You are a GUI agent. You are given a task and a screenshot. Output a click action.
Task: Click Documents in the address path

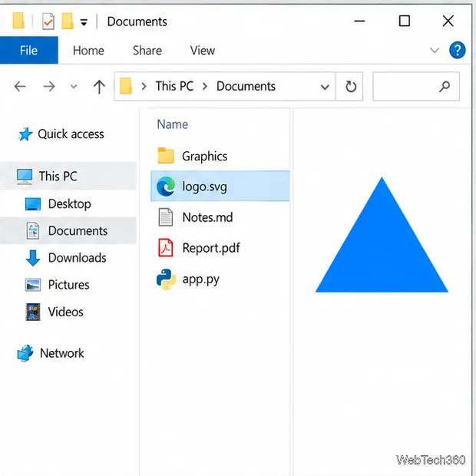246,86
